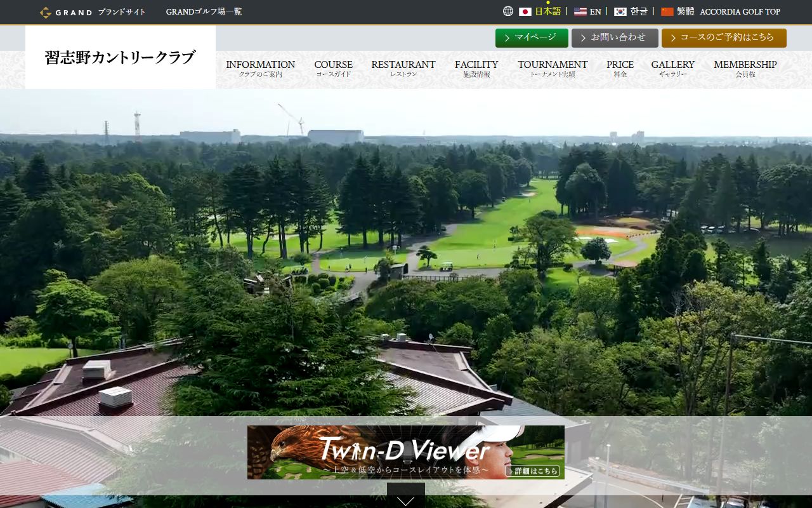Open the TOURNAMENT menu
This screenshot has width=812, height=508.
[x=553, y=69]
